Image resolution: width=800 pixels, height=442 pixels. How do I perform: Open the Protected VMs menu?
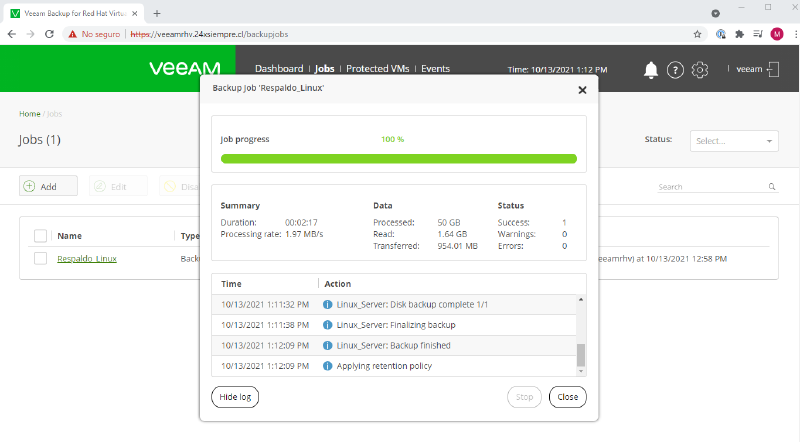click(x=378, y=68)
